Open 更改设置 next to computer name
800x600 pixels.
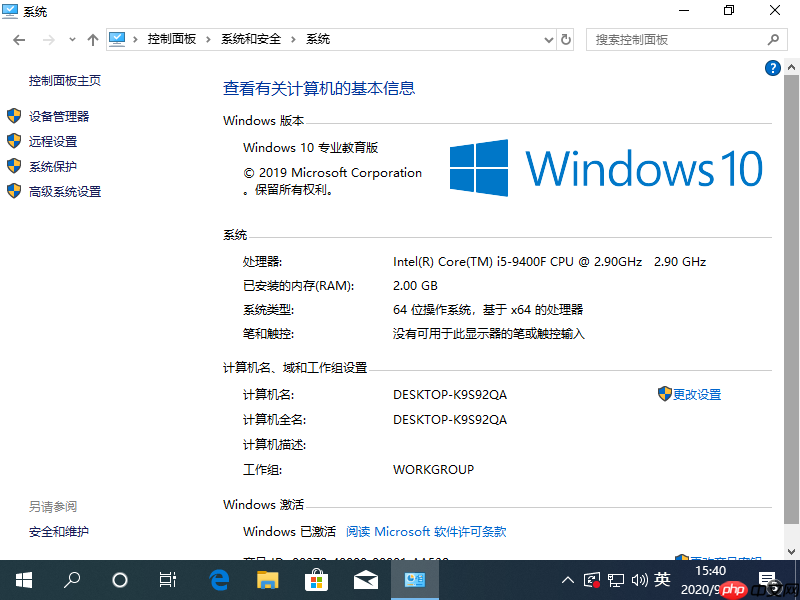click(x=696, y=394)
